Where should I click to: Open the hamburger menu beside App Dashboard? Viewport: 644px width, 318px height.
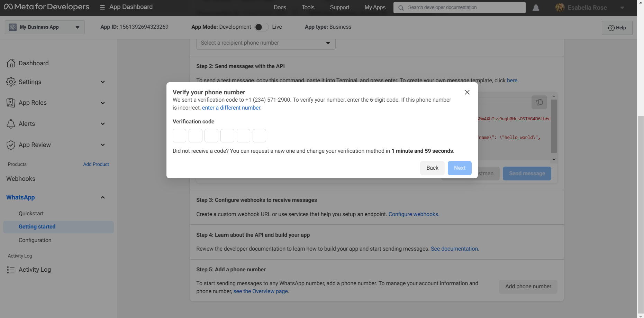pos(102,7)
